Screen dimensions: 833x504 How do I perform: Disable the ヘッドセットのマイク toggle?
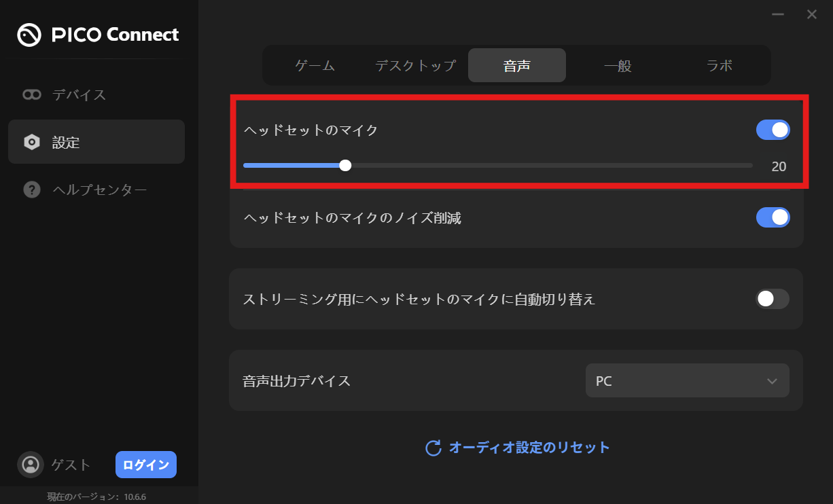[x=773, y=130]
